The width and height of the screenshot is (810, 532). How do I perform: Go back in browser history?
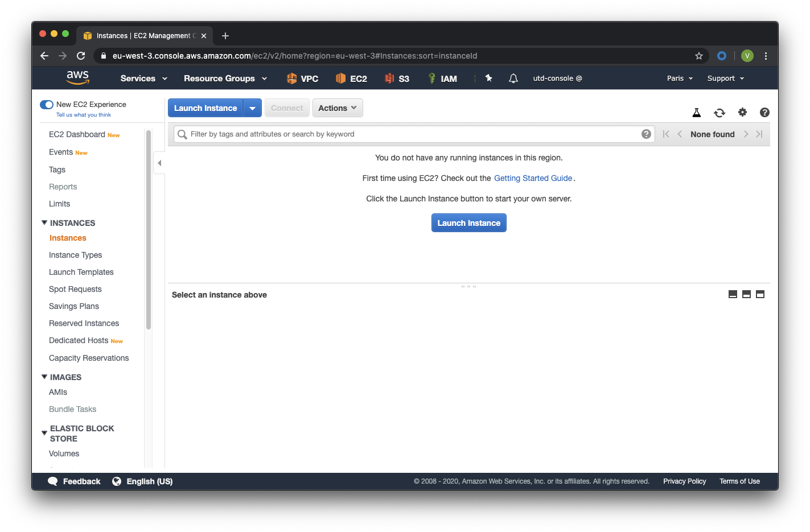[44, 56]
